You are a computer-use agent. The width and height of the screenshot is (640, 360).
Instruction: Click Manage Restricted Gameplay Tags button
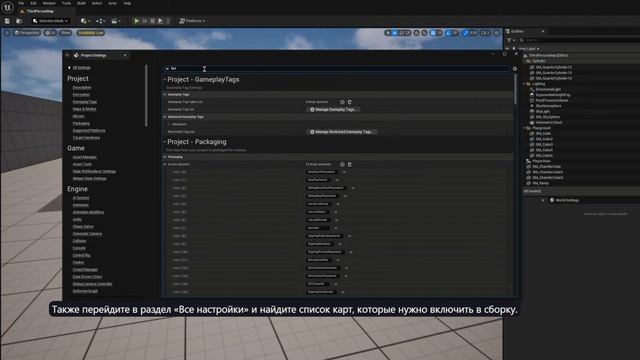(x=342, y=132)
